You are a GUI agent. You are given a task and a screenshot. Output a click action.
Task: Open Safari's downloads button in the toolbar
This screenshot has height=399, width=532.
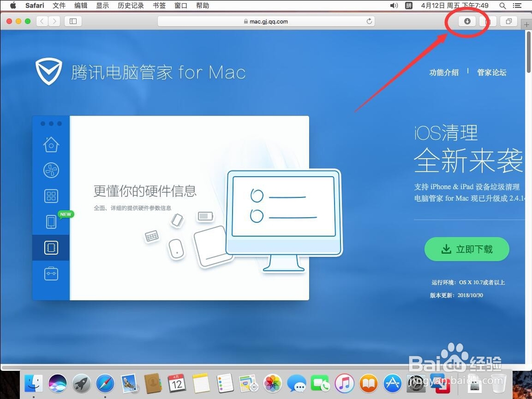[x=467, y=21]
